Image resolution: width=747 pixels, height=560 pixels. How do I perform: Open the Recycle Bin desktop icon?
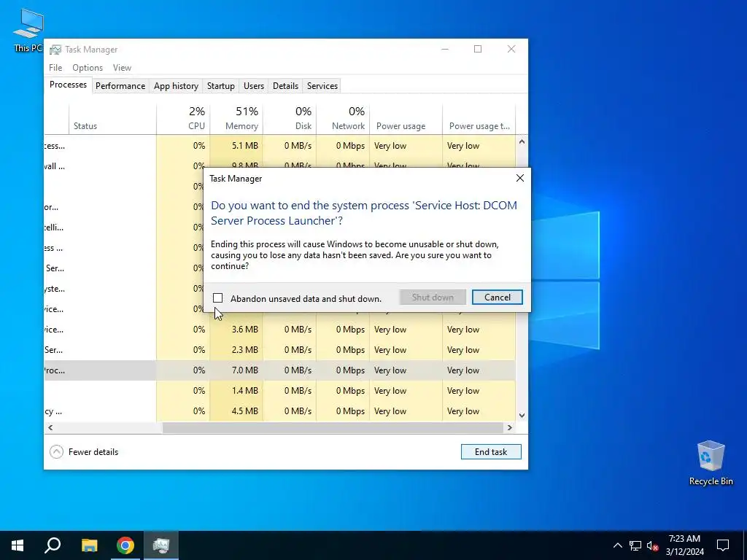point(711,463)
